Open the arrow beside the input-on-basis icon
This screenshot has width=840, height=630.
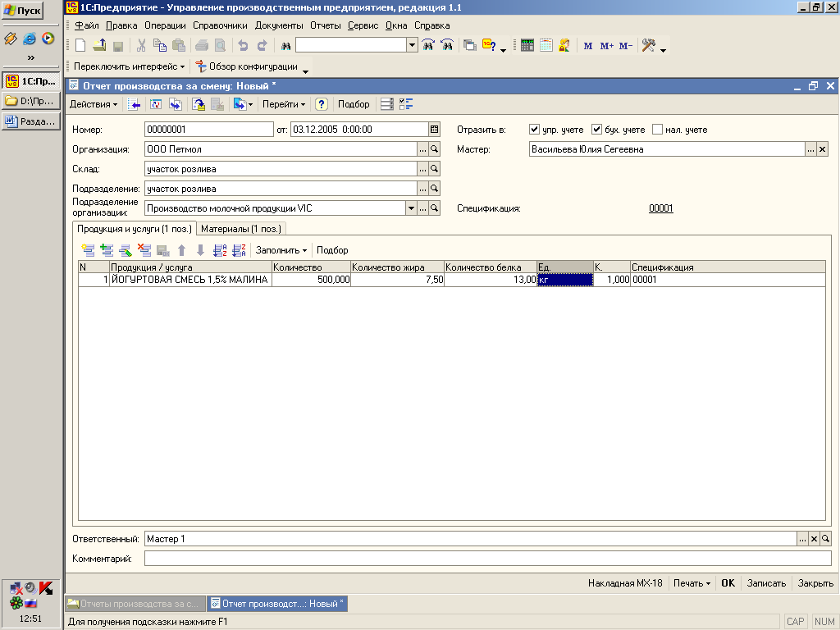[x=251, y=104]
